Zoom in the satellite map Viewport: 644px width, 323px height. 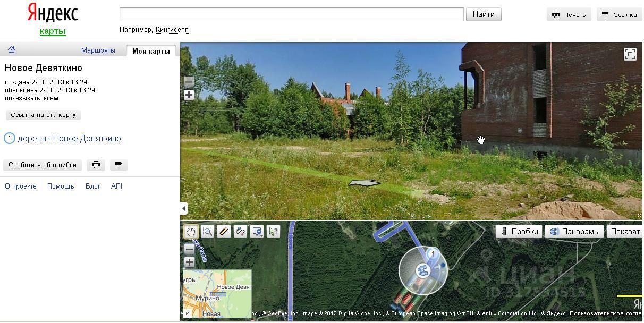click(x=189, y=262)
